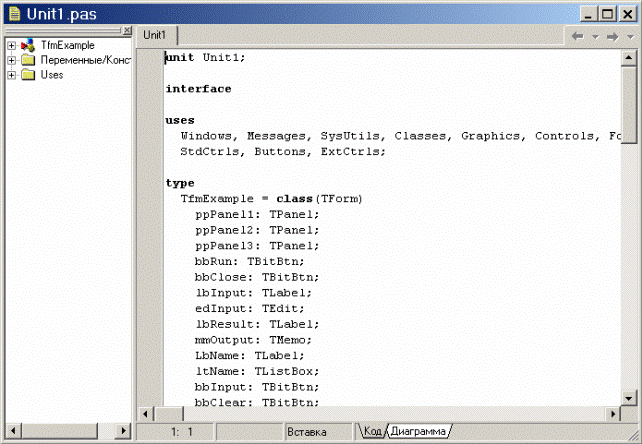Click the 'ltName: TListBox;' line
The image size is (642, 444).
[x=257, y=371]
